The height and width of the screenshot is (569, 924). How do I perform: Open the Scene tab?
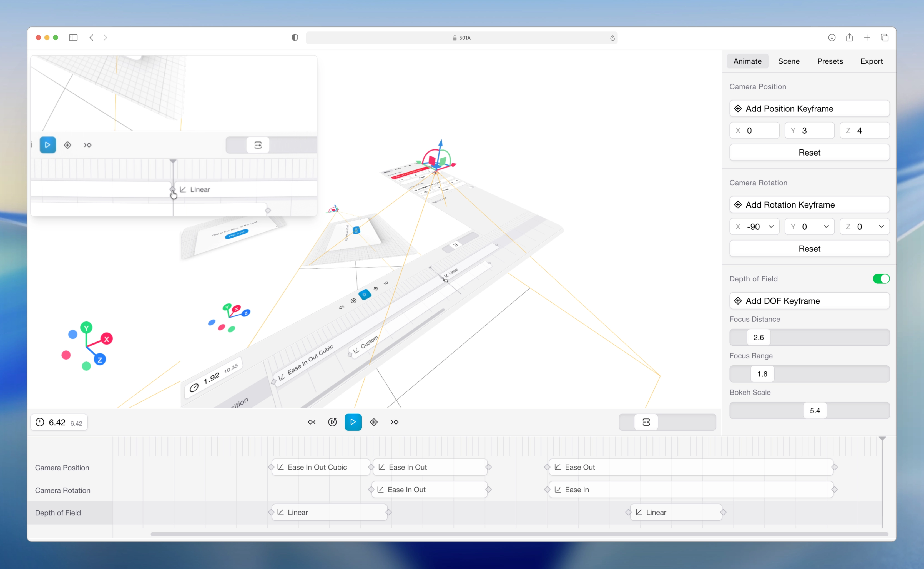pos(789,61)
